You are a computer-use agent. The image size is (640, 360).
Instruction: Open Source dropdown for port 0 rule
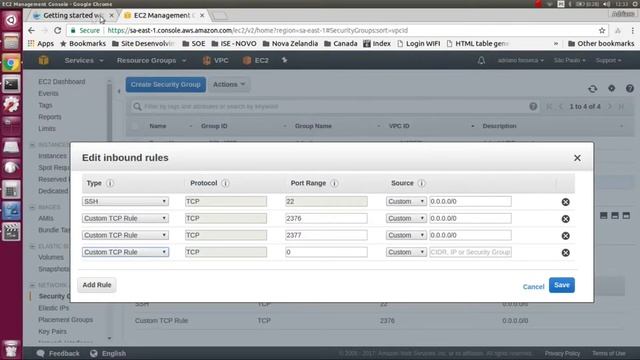pyautogui.click(x=406, y=252)
